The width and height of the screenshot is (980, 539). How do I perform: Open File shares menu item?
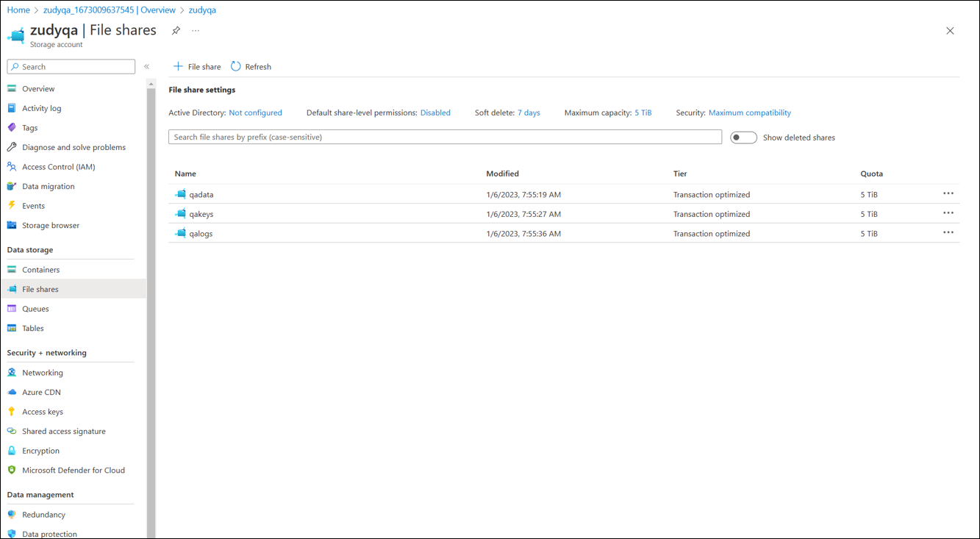pos(73,289)
